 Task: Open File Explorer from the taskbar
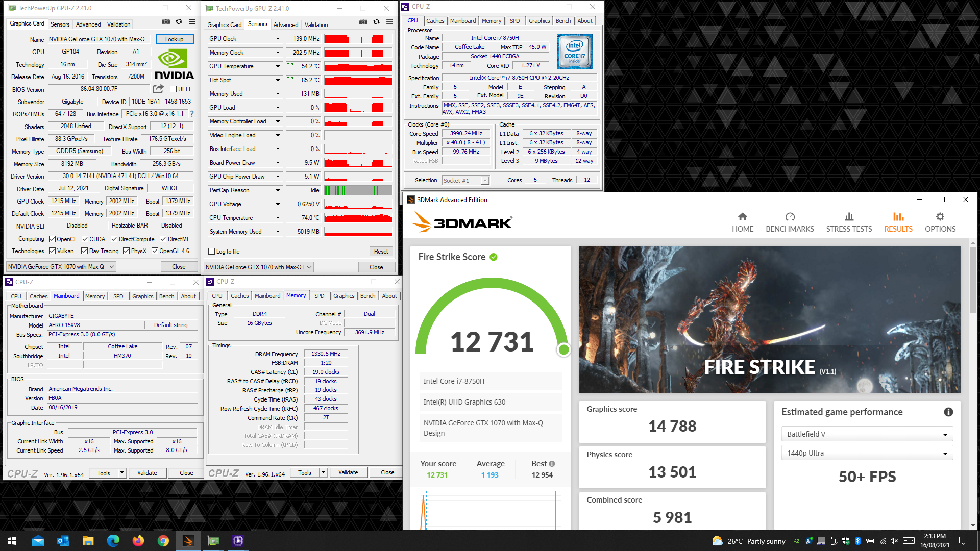pyautogui.click(x=88, y=541)
